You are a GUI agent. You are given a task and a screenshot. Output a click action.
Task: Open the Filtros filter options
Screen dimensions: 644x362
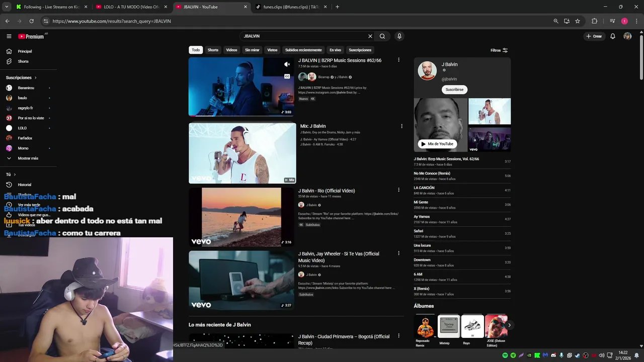coord(499,50)
